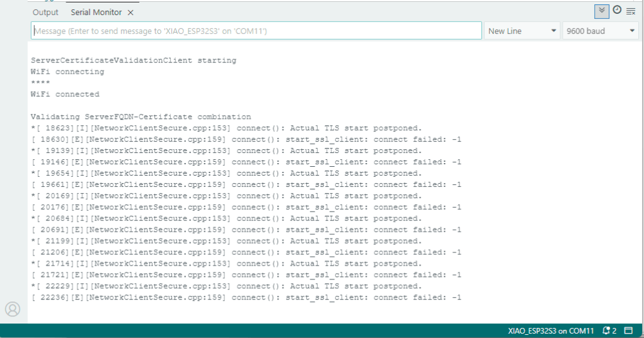
Task: Clear the serial monitor output
Action: click(630, 11)
